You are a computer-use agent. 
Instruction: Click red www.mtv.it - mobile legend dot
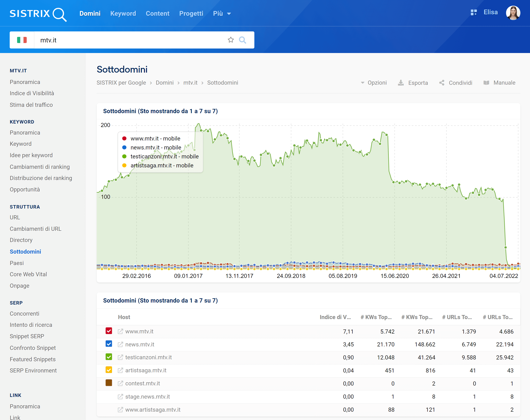tap(124, 139)
